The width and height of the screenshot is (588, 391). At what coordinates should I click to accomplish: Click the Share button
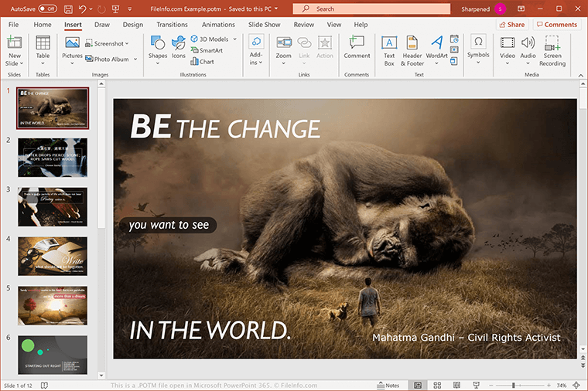click(511, 25)
